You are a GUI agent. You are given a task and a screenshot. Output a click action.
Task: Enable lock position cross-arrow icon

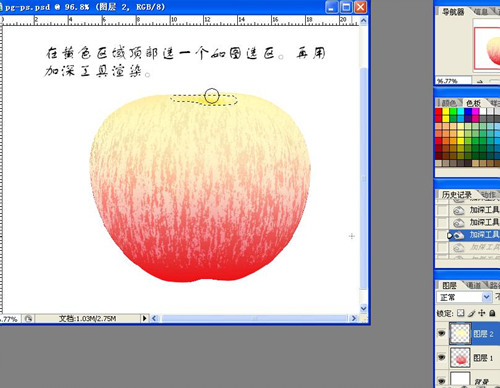pos(482,313)
